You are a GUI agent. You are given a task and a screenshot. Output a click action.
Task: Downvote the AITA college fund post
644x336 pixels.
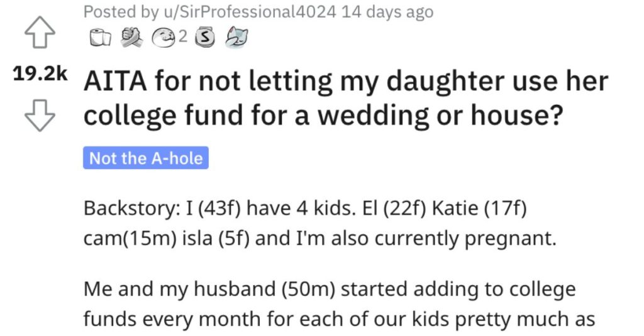40,116
